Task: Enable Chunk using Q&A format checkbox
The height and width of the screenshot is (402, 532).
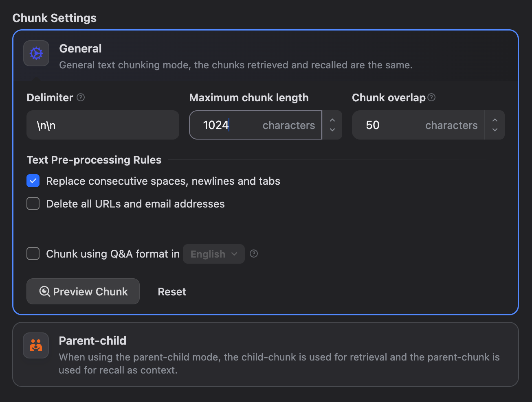Action: pyautogui.click(x=33, y=253)
